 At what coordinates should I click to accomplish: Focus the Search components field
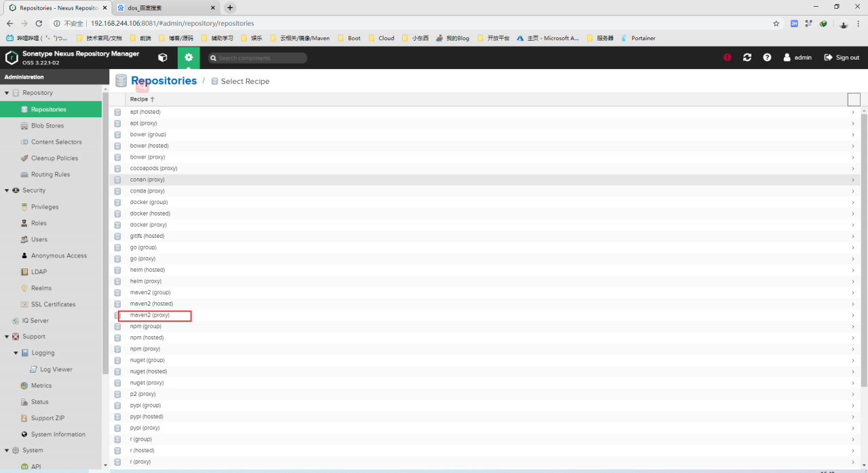click(258, 58)
